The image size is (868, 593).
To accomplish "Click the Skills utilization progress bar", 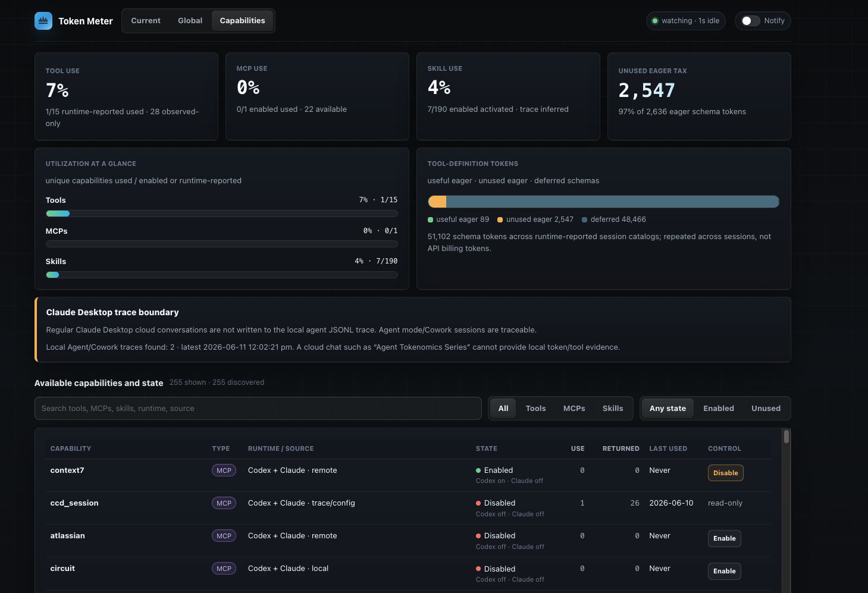I will point(221,275).
